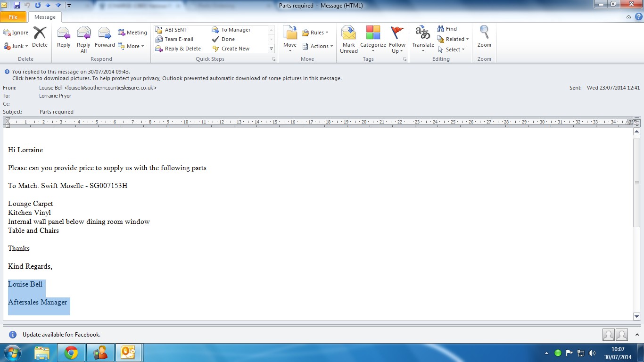
Task: Open the Select dropdown
Action: coord(451,49)
